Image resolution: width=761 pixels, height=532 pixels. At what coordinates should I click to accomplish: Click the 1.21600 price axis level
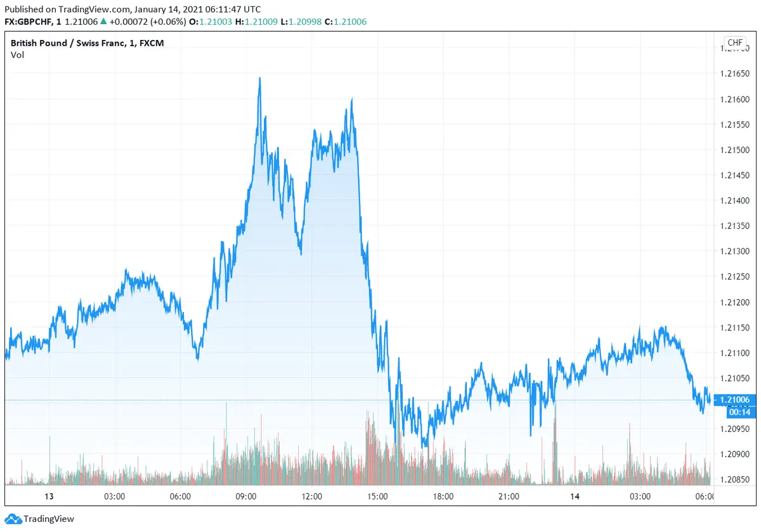point(736,99)
